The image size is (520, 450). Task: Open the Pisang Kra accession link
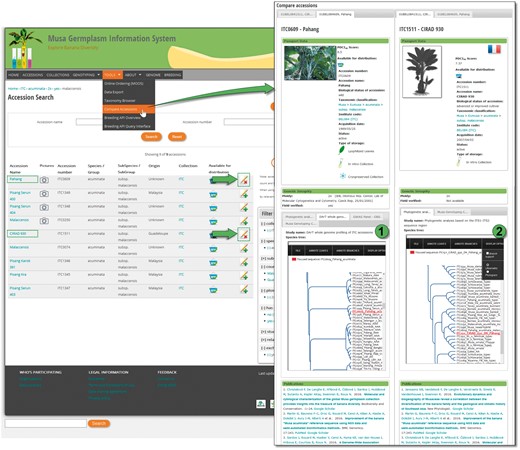point(18,274)
